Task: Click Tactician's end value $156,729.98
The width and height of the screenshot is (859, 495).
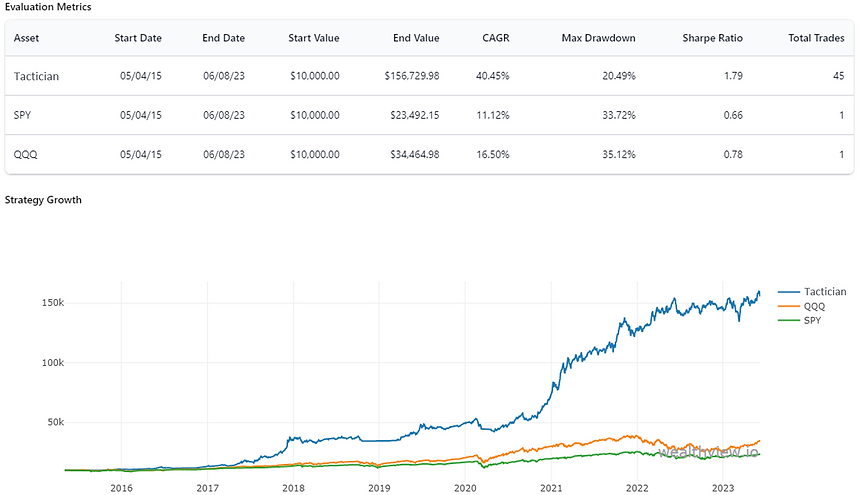Action: 411,76
